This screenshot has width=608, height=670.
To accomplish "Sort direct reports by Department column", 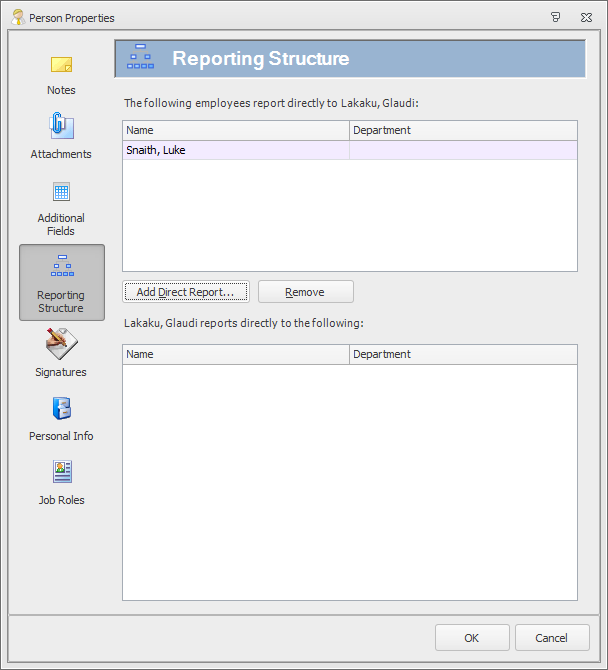I will [463, 130].
